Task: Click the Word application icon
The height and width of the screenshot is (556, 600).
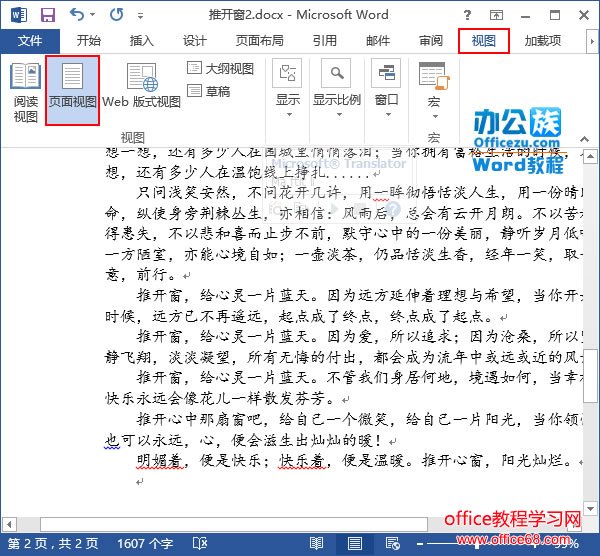Action: (x=19, y=15)
